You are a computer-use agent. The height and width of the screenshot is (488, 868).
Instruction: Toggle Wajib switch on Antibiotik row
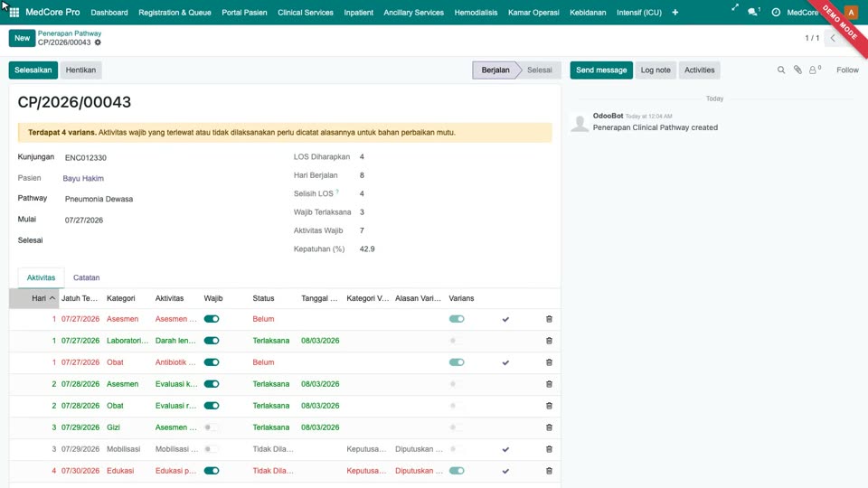click(x=212, y=362)
